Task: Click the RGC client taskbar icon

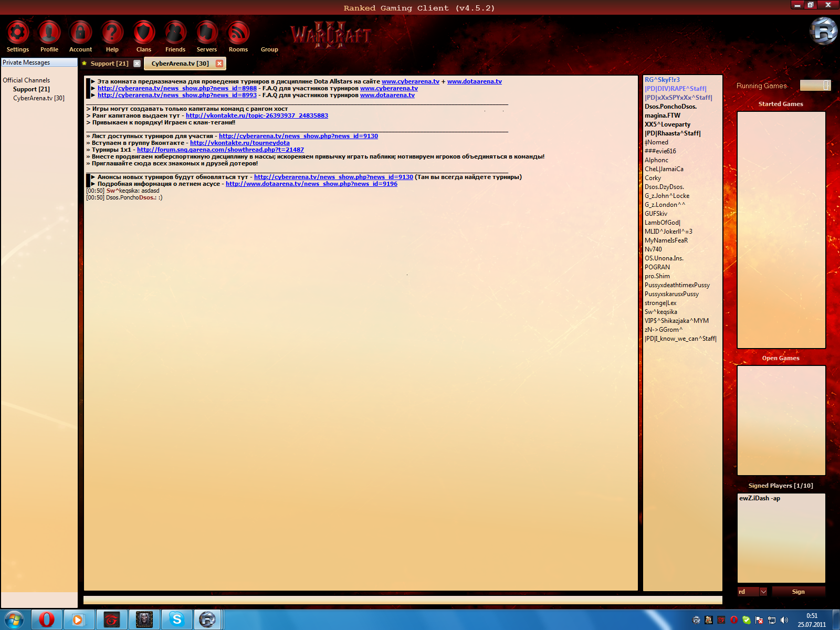Action: (x=208, y=620)
